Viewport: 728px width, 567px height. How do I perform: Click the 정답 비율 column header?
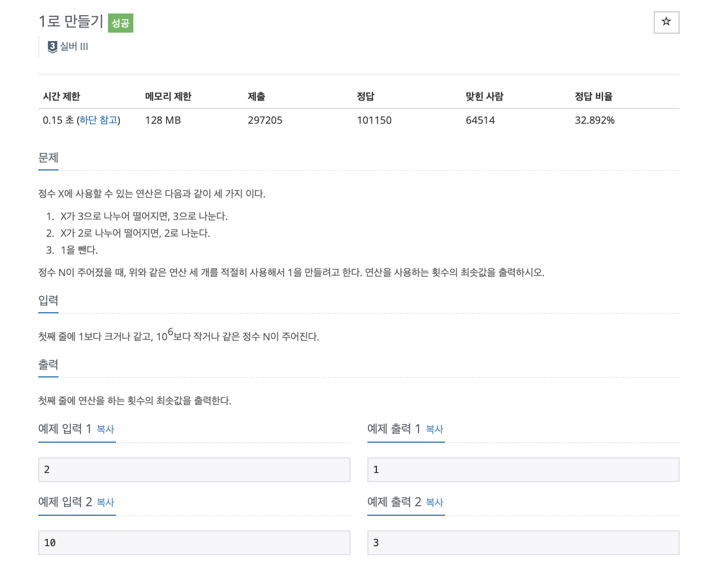[594, 97]
